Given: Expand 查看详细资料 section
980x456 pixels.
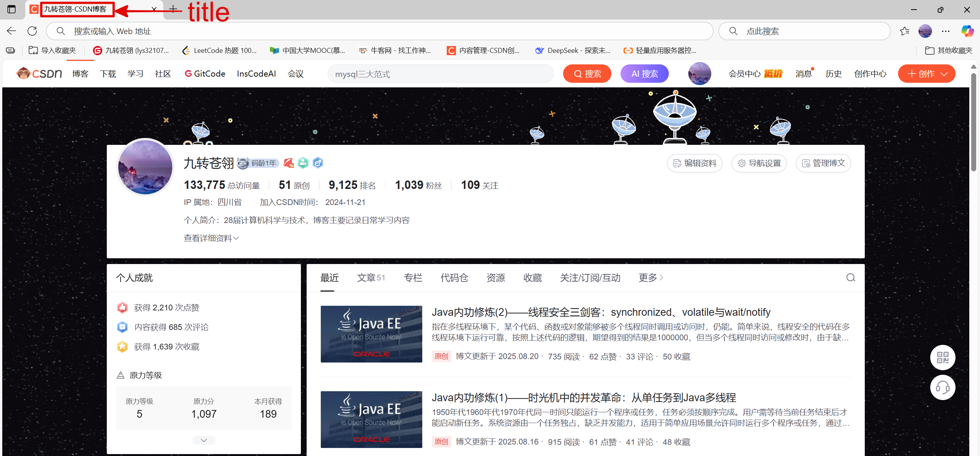Looking at the screenshot, I should [211, 238].
